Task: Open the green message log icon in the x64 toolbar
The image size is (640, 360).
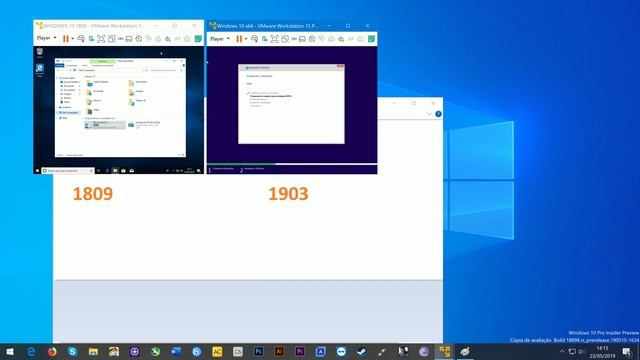Action: [x=371, y=39]
